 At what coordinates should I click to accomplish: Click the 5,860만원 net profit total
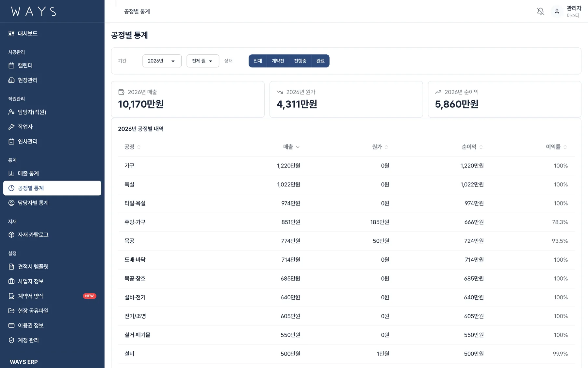(x=457, y=104)
